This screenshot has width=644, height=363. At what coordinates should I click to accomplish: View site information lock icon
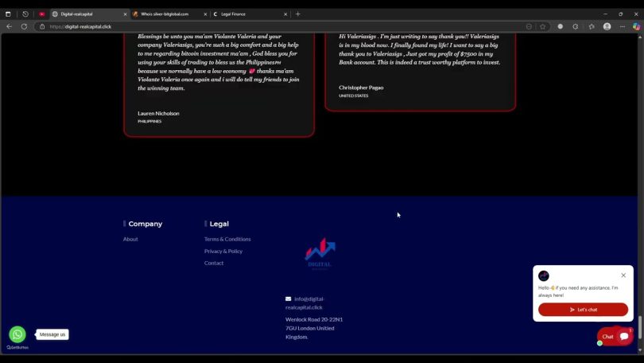coord(42,26)
